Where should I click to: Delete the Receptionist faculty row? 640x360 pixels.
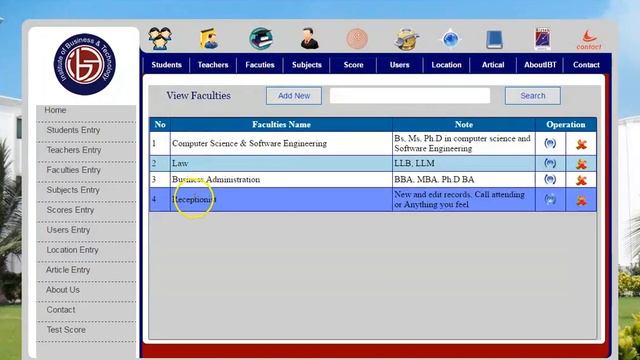(x=581, y=200)
